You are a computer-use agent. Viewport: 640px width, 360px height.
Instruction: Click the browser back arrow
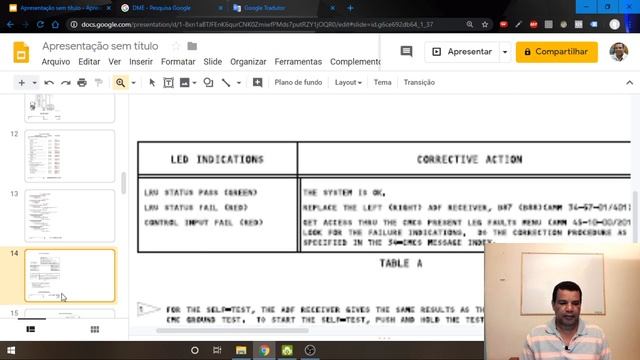click(x=10, y=24)
